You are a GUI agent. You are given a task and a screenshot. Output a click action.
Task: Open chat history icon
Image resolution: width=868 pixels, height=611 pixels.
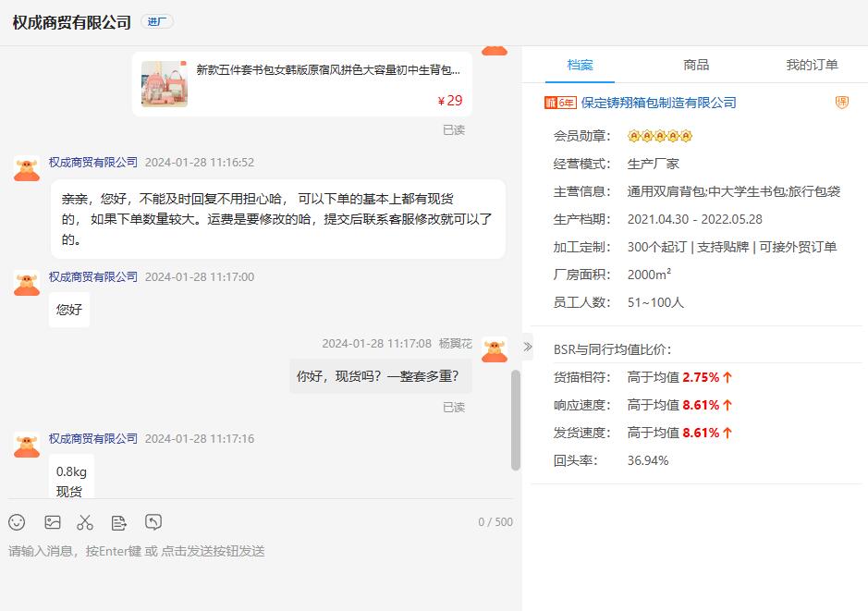click(x=153, y=522)
